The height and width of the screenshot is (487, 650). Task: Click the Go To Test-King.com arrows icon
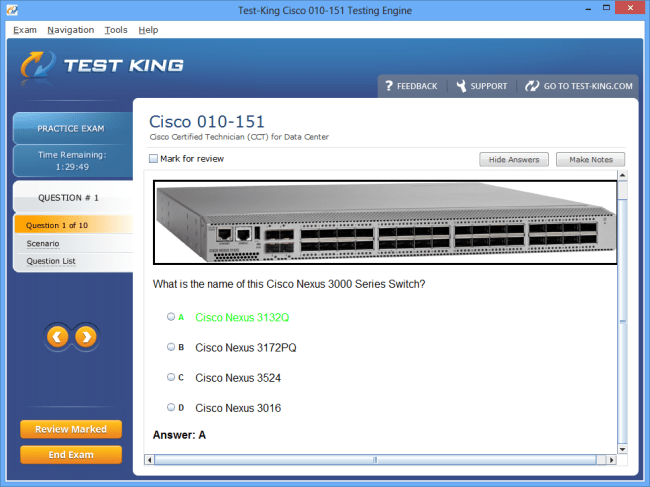(531, 86)
